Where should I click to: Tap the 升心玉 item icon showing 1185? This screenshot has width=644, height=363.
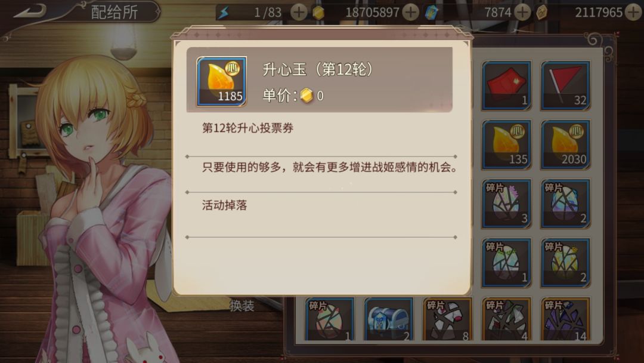[222, 81]
